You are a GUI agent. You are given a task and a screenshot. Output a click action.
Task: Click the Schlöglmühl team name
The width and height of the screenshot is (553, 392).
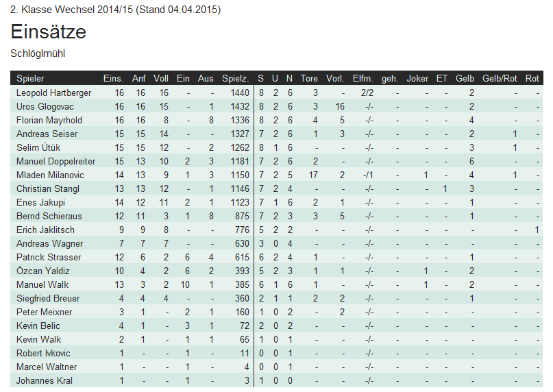38,53
